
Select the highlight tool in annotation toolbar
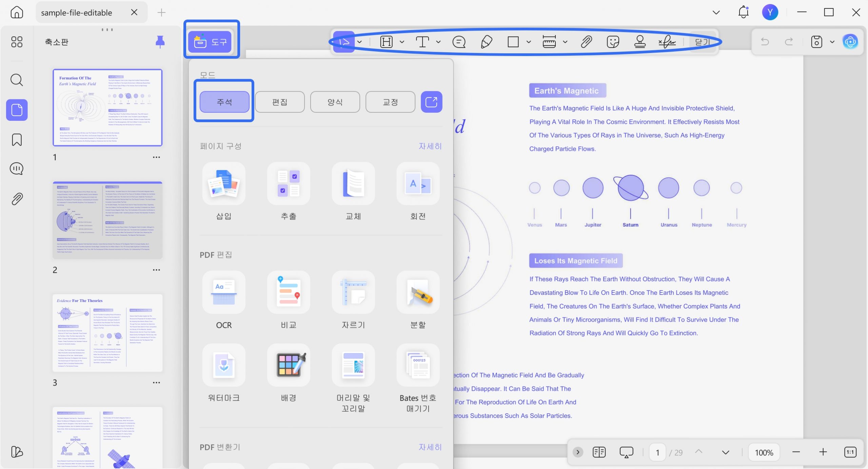pyautogui.click(x=386, y=42)
